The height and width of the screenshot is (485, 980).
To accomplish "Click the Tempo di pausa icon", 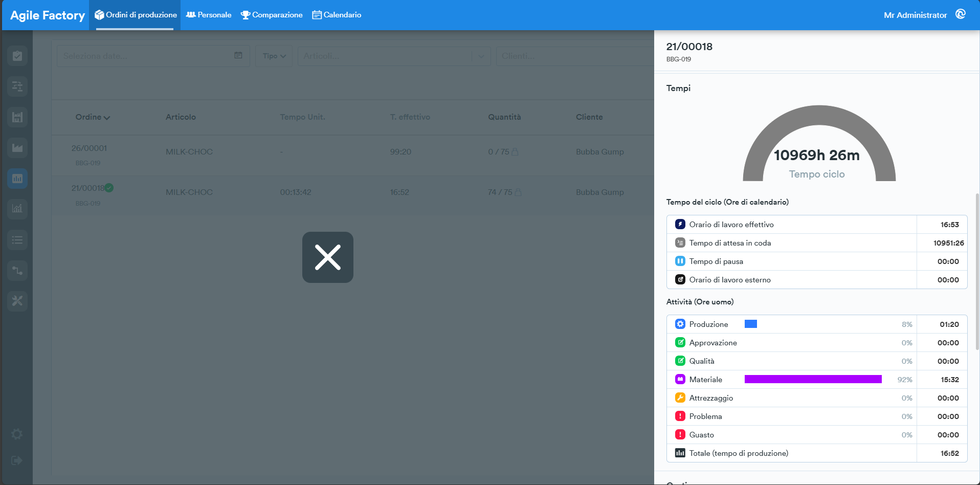I will (x=680, y=261).
